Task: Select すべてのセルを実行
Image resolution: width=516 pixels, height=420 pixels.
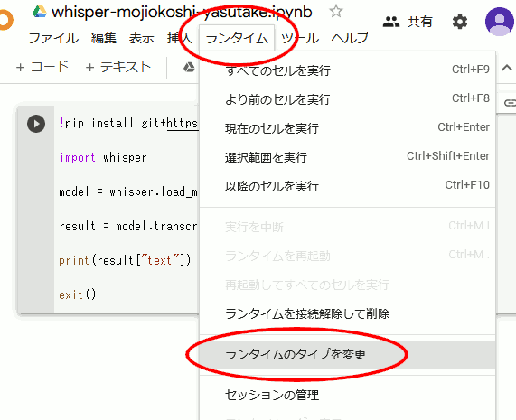Action: (x=348, y=70)
